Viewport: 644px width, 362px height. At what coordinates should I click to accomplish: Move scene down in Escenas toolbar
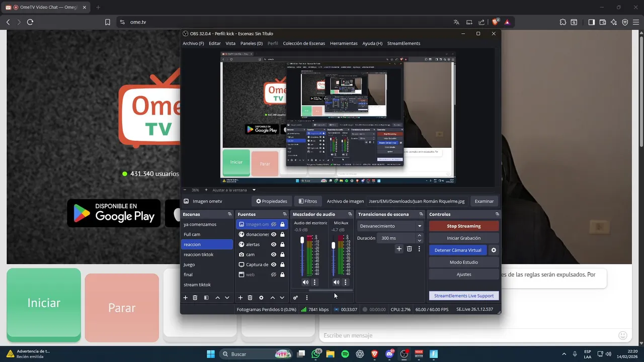[227, 298]
